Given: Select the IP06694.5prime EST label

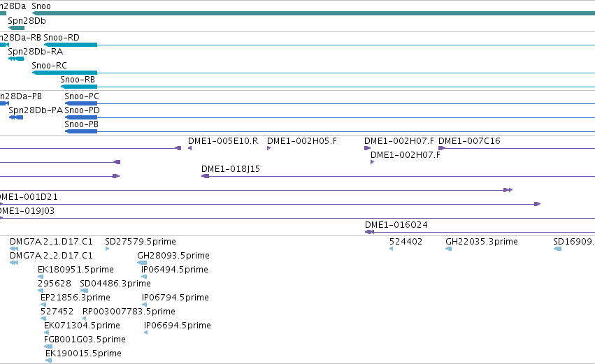Looking at the screenshot, I should [x=177, y=326].
